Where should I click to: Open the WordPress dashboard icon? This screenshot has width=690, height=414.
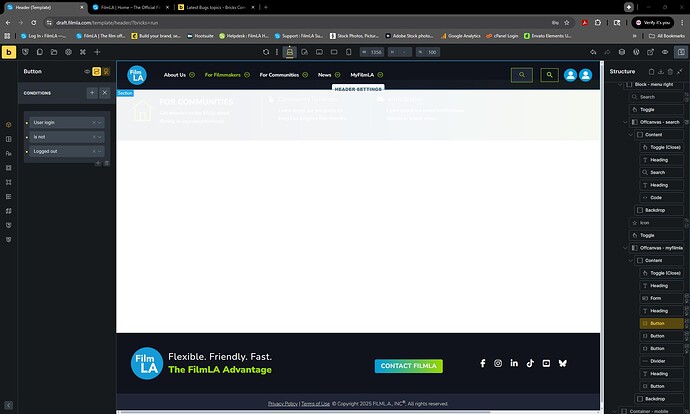tap(636, 52)
